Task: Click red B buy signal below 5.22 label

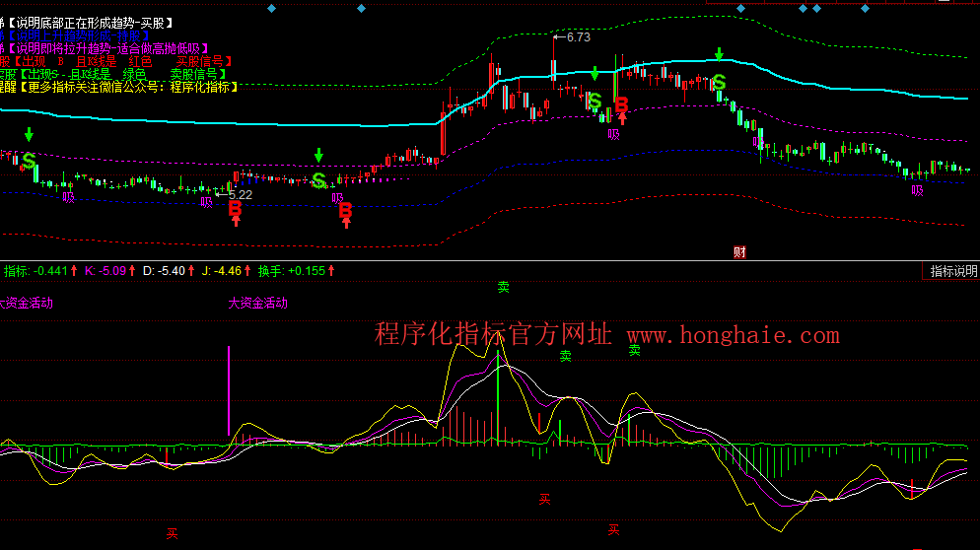Action: 235,208
